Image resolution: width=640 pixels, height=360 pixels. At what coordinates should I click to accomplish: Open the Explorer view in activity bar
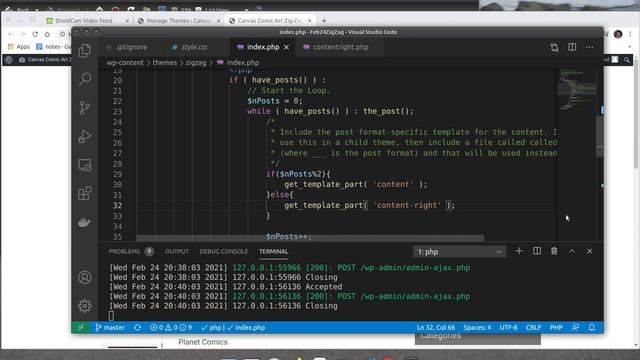[x=85, y=51]
